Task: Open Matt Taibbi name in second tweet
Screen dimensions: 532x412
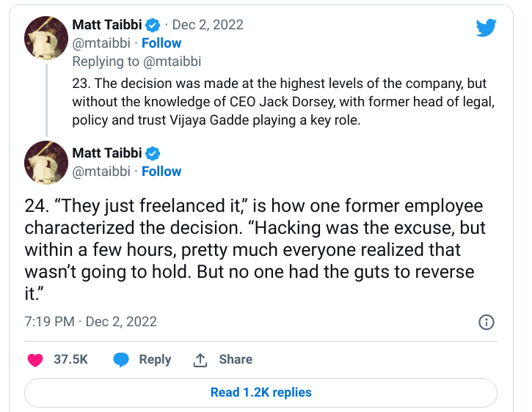Action: [x=107, y=153]
